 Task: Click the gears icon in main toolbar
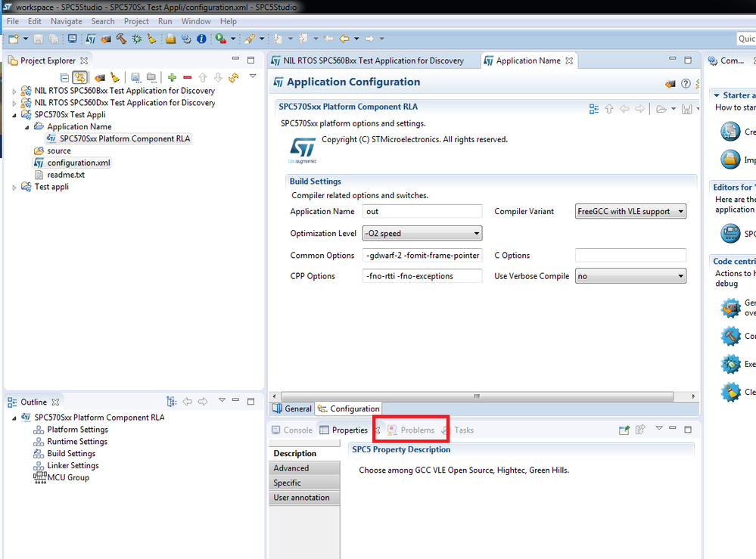coord(186,39)
